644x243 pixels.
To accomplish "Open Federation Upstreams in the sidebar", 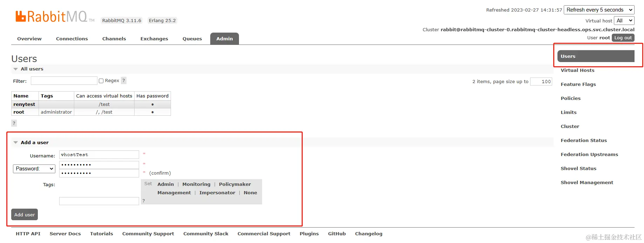I will click(x=589, y=155).
